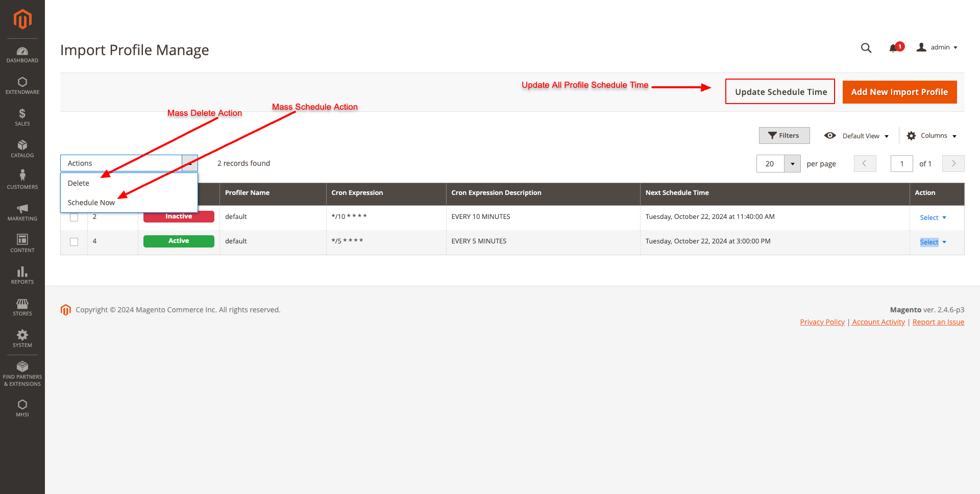Click the search magnifier icon
The width and height of the screenshot is (980, 494).
[x=866, y=48]
